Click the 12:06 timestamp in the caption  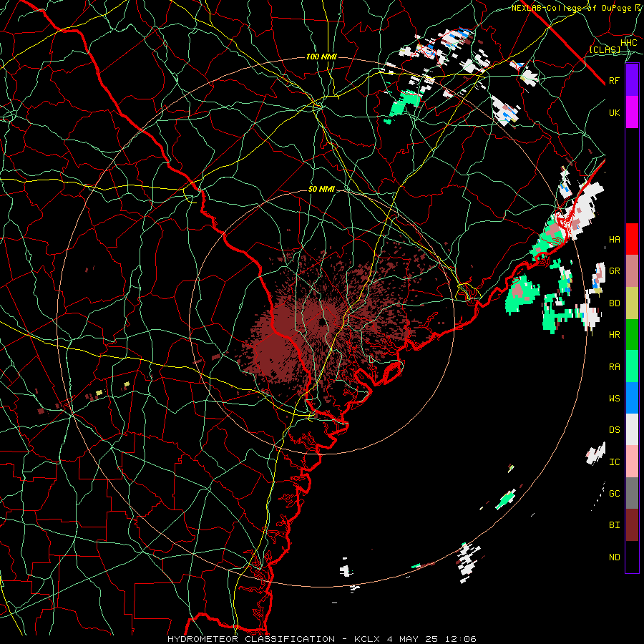(462, 639)
